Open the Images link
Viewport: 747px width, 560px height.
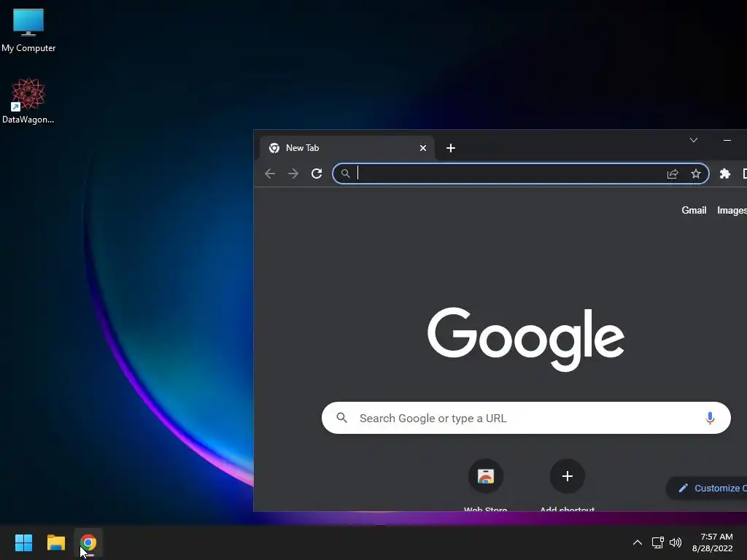pos(732,211)
